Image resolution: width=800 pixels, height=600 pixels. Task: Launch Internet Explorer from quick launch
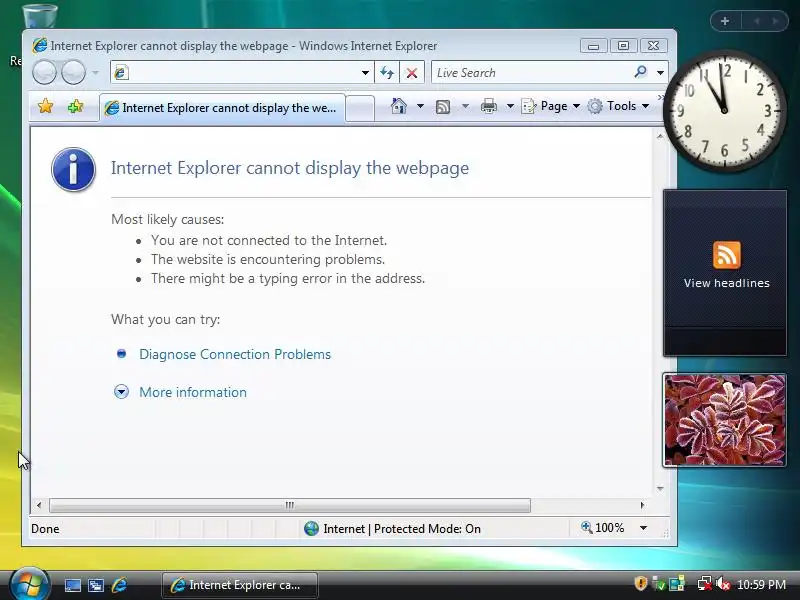[x=119, y=585]
